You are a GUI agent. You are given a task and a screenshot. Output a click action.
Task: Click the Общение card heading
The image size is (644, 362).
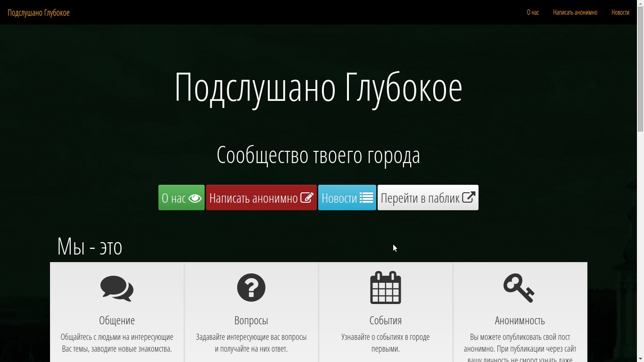pos(117,321)
